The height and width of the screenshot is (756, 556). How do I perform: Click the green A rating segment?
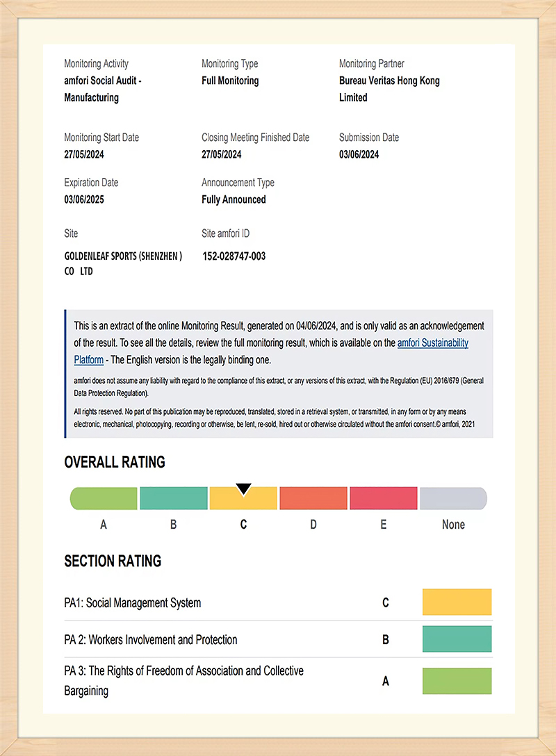coord(104,498)
